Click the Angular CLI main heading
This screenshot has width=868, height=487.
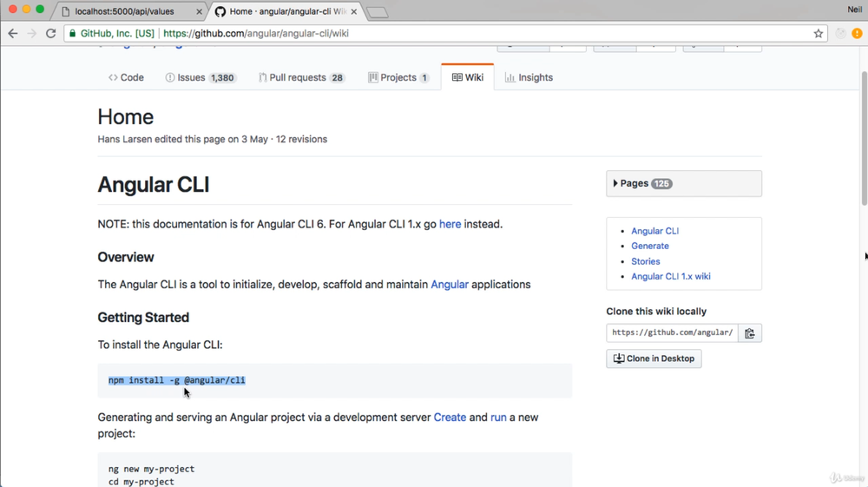click(154, 185)
